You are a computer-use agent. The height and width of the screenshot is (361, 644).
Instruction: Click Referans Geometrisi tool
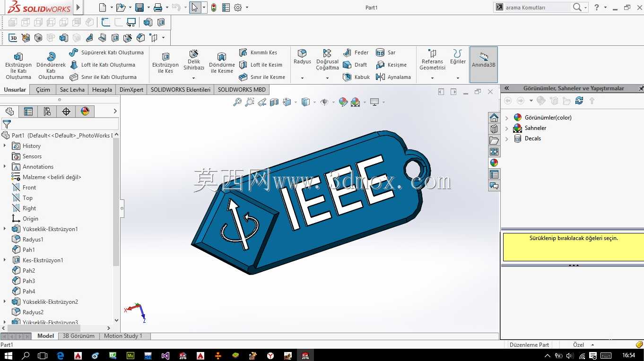[432, 60]
